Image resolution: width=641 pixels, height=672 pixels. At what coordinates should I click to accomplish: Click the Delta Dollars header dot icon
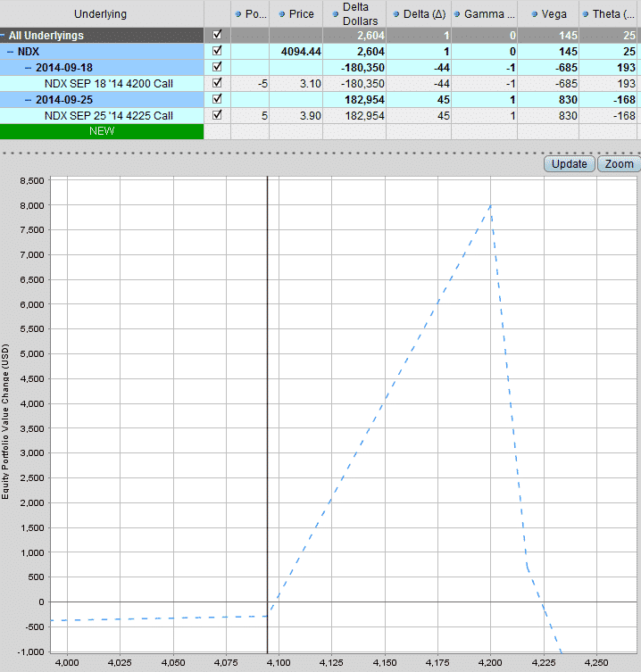point(336,14)
